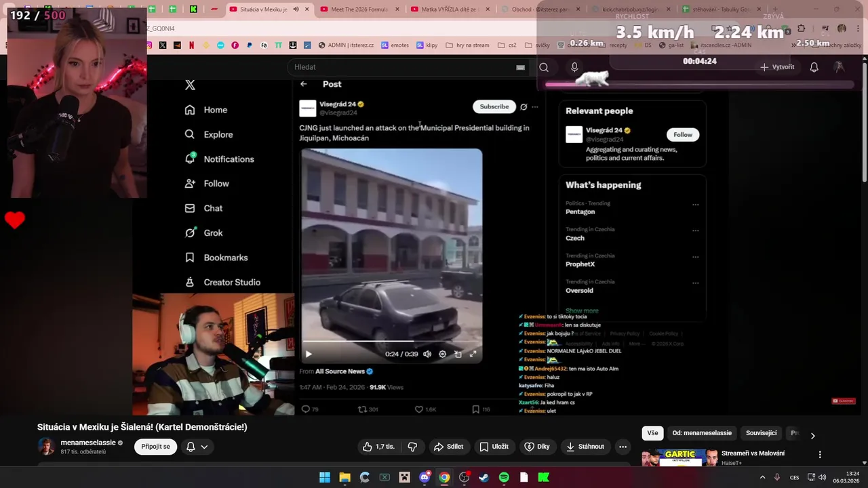Click the X logo in the sidebar

pyautogui.click(x=190, y=85)
